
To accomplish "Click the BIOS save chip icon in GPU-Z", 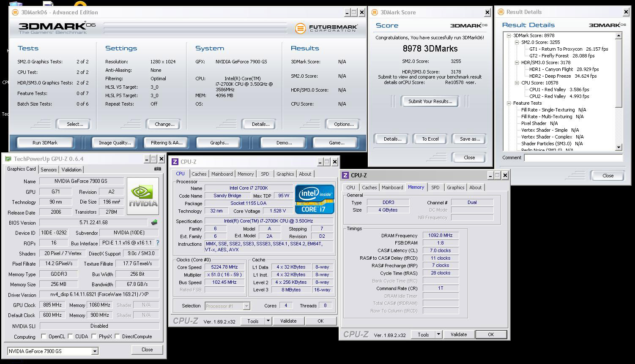I will click(x=154, y=223).
